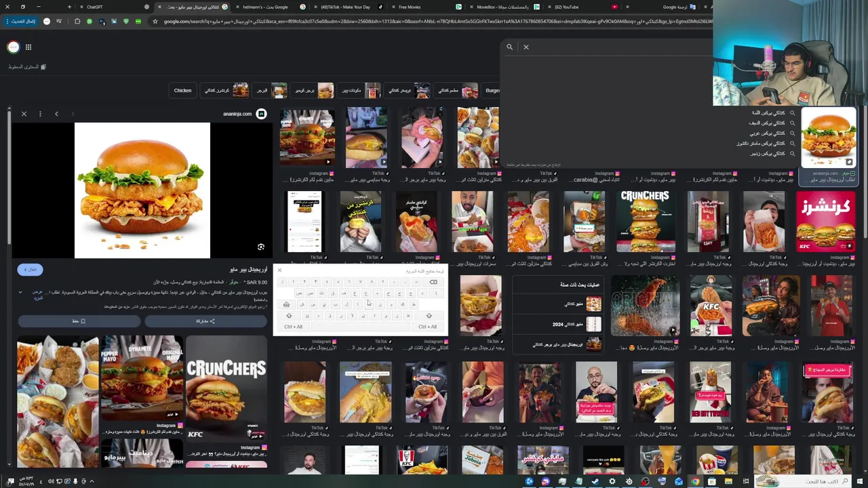Click backspace key on the virtual keyboard
The image size is (868, 488).
[433, 282]
